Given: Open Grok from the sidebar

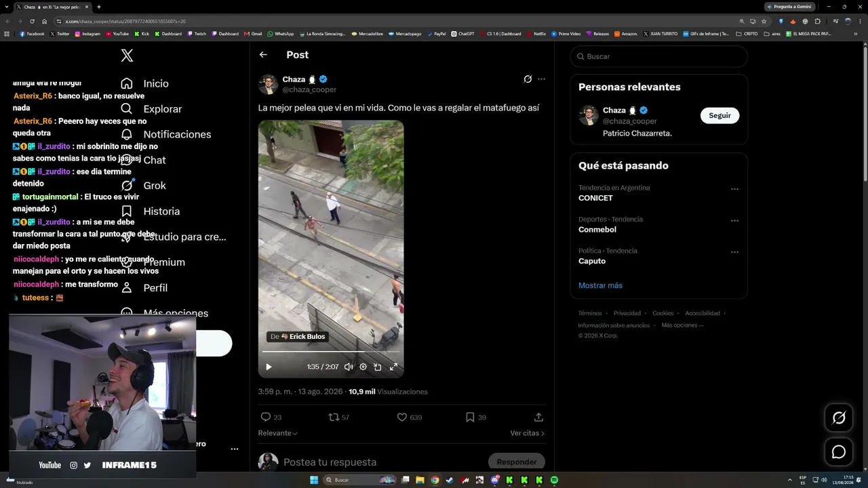Looking at the screenshot, I should 143,185.
